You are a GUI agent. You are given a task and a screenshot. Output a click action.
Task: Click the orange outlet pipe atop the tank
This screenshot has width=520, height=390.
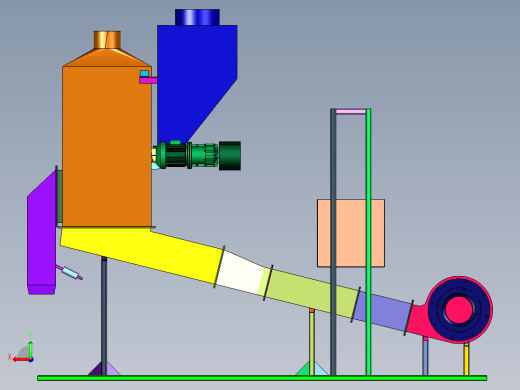pos(107,40)
